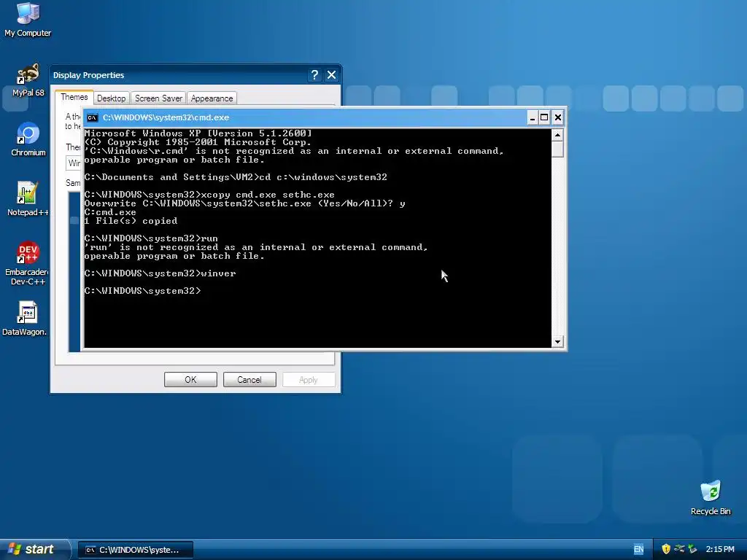The image size is (747, 560).
Task: Select the cmd.exe taskbar button
Action: click(x=136, y=550)
